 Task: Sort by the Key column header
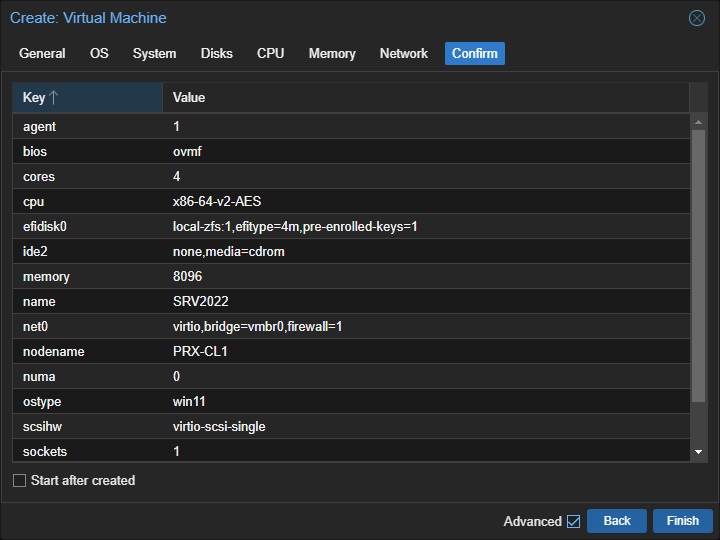click(87, 97)
